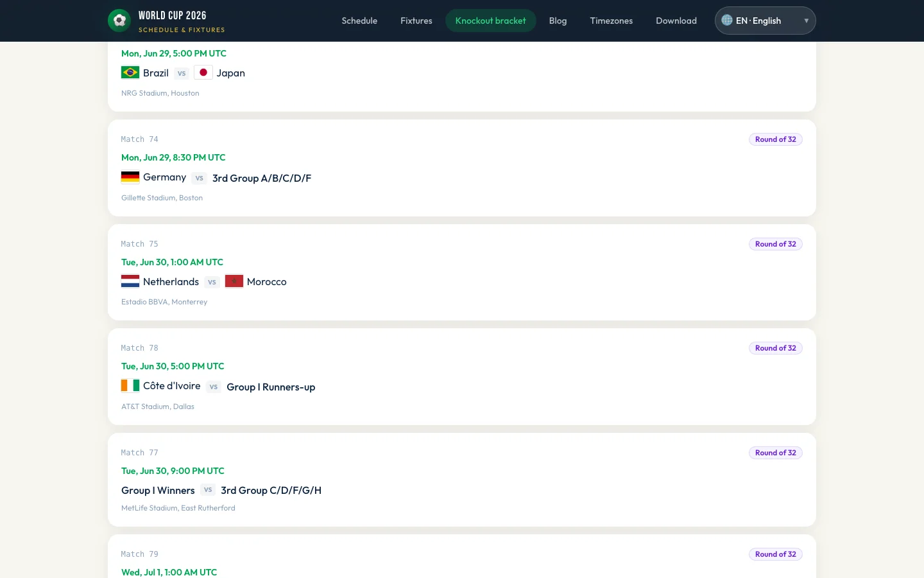This screenshot has height=578, width=924.
Task: Click the Brazil flag icon
Action: [130, 73]
